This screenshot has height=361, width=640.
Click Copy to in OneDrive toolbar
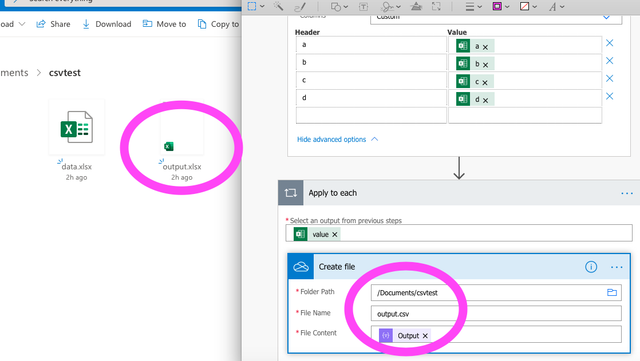pos(219,24)
